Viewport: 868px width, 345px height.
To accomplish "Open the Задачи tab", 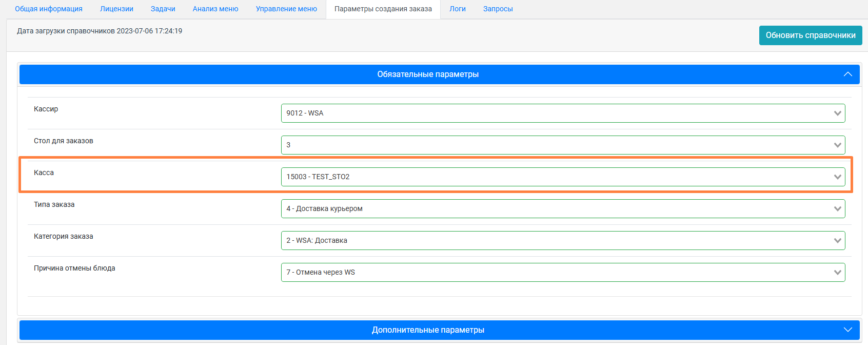I will point(163,9).
